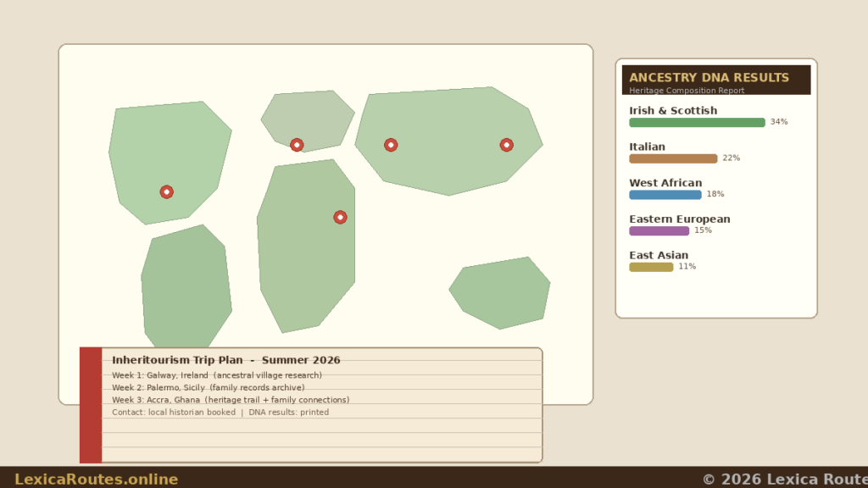Click the '© 2026 Lexica Route' copyright text

[x=785, y=480]
